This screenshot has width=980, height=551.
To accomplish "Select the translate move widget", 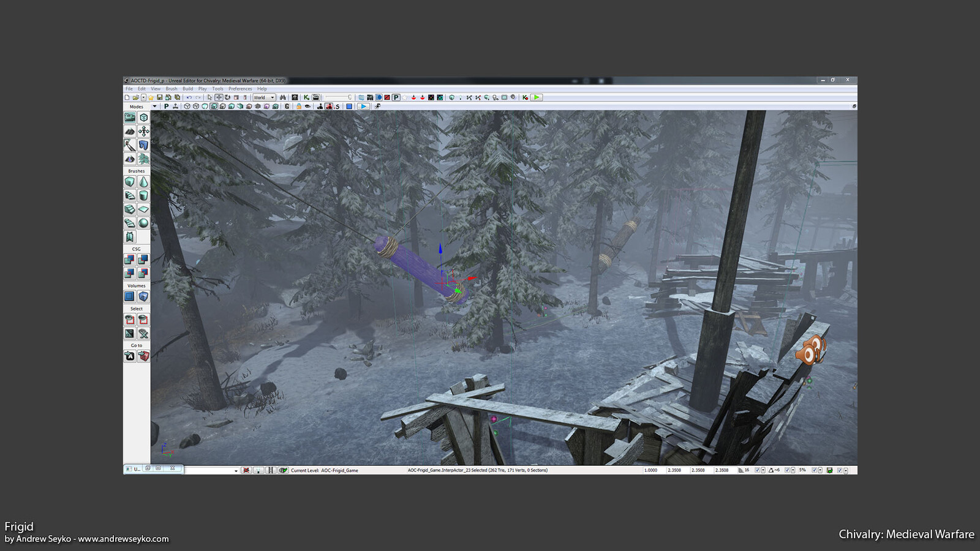I will pos(219,97).
